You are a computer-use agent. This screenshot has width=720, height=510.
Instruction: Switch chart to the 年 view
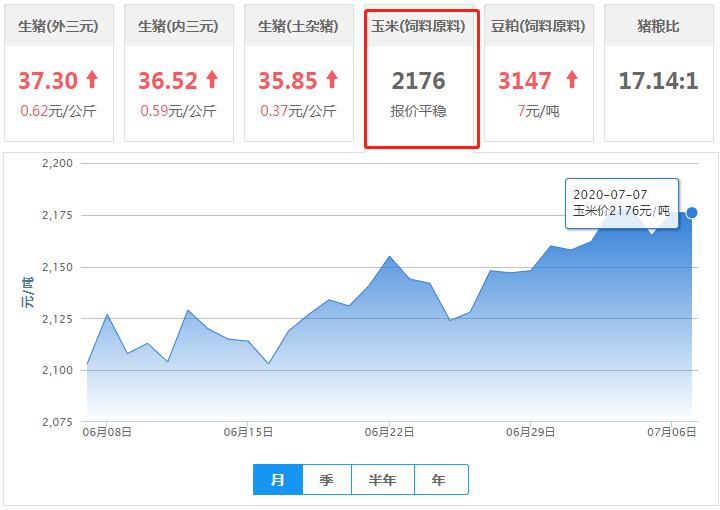coord(440,480)
